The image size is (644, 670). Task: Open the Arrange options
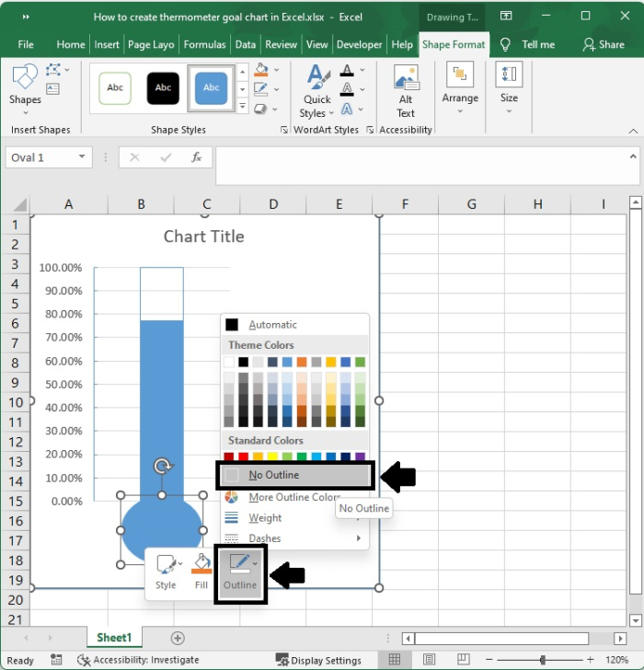coord(460,88)
